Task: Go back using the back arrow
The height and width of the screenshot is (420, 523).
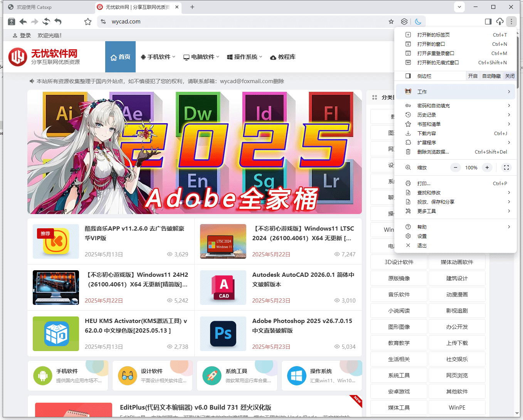Action: [23, 22]
